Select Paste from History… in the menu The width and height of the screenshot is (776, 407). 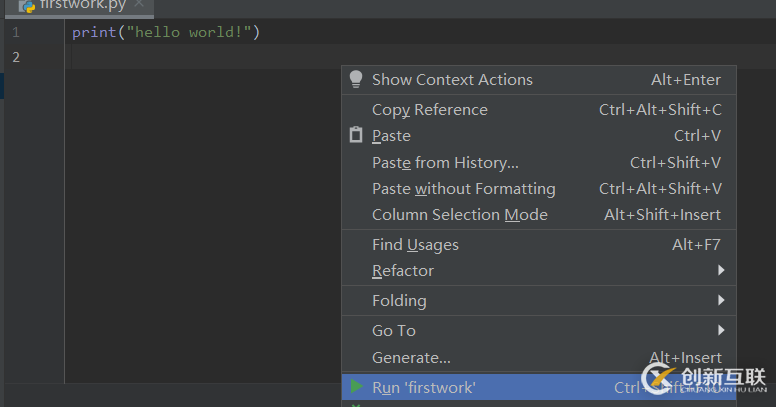point(445,162)
